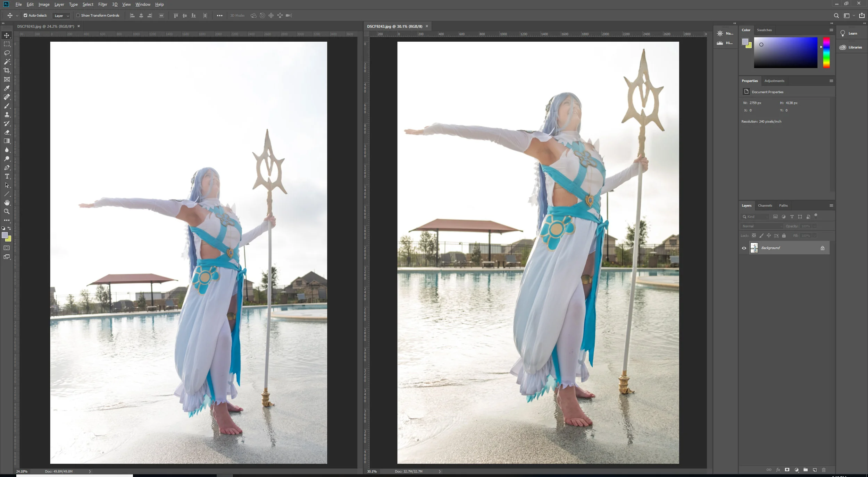The height and width of the screenshot is (477, 868).
Task: Select the Line tool
Action: pyautogui.click(x=7, y=194)
